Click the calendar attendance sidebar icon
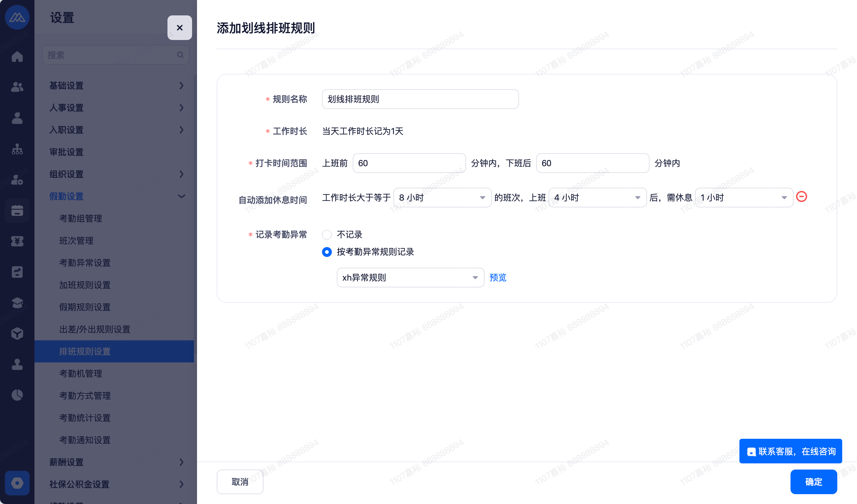 coord(17,210)
